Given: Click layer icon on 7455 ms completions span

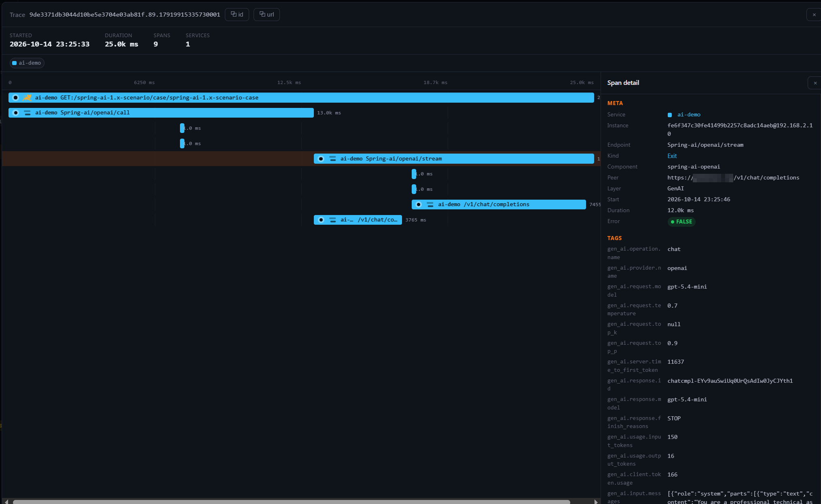Looking at the screenshot, I should 430,205.
